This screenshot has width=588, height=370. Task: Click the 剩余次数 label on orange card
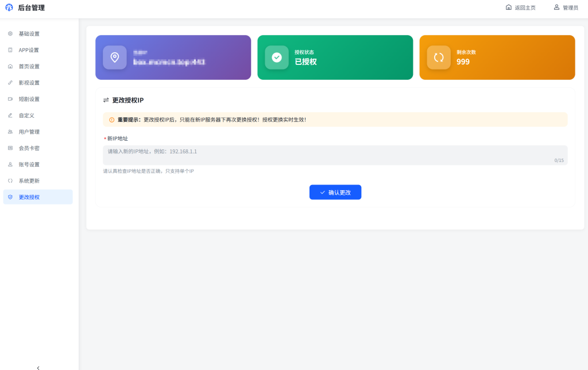tap(466, 52)
